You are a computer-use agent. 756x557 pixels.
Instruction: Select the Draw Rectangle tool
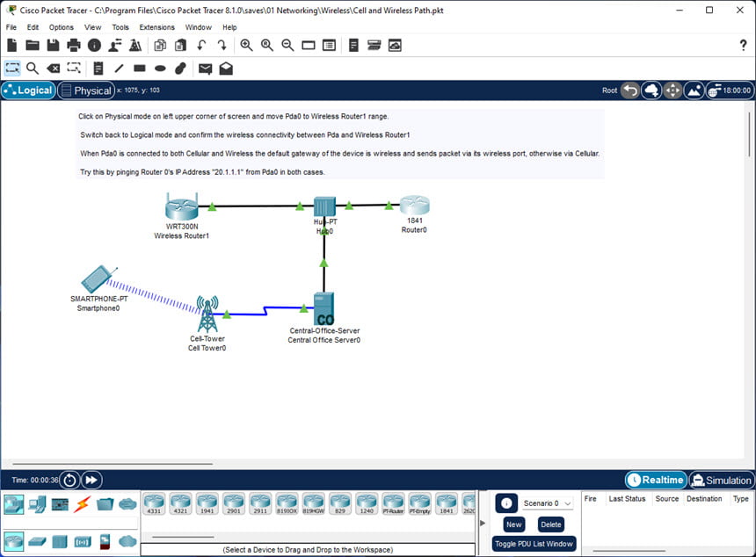click(140, 69)
